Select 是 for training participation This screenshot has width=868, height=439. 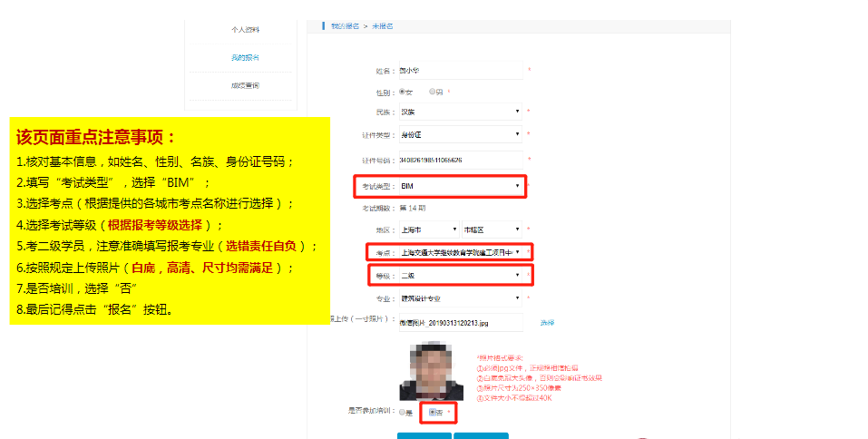coord(402,413)
